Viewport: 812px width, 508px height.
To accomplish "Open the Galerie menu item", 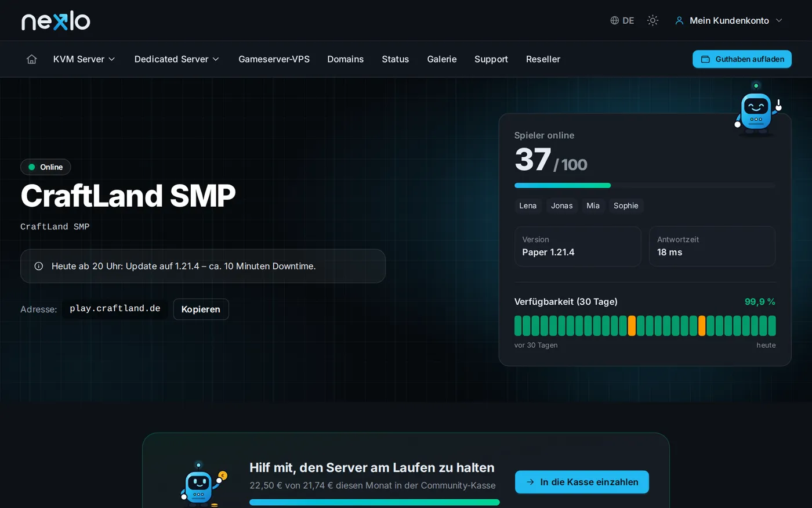I will [442, 59].
